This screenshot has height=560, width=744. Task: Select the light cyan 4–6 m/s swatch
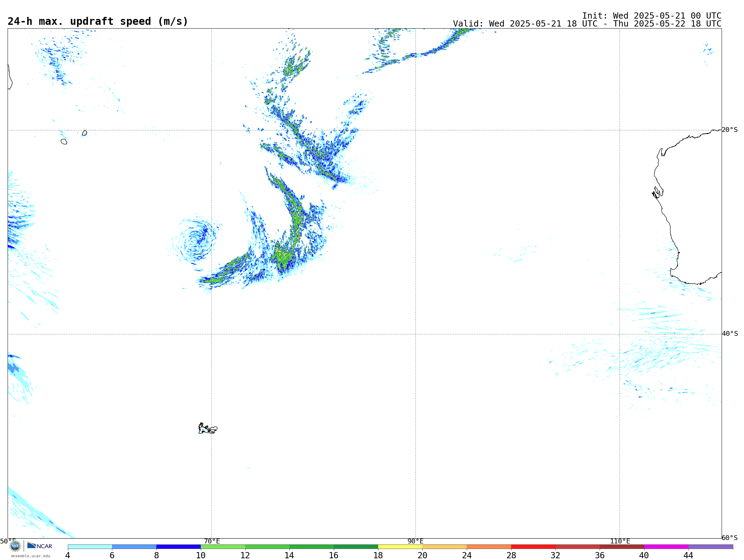tap(90, 547)
